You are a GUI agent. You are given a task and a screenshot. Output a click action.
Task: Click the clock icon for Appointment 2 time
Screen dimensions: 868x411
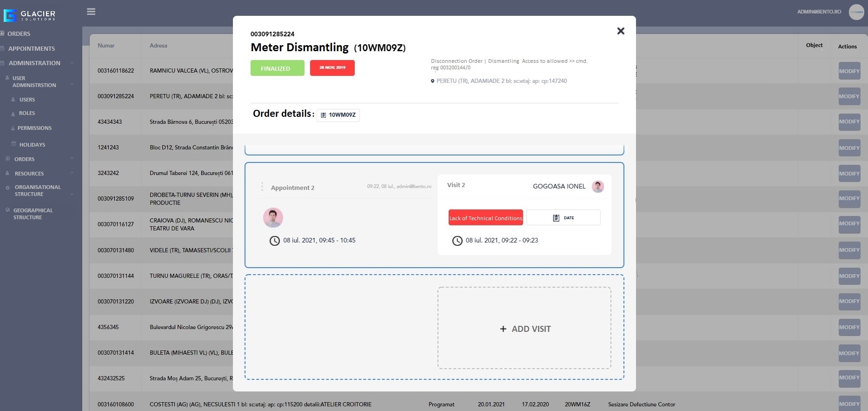275,241
